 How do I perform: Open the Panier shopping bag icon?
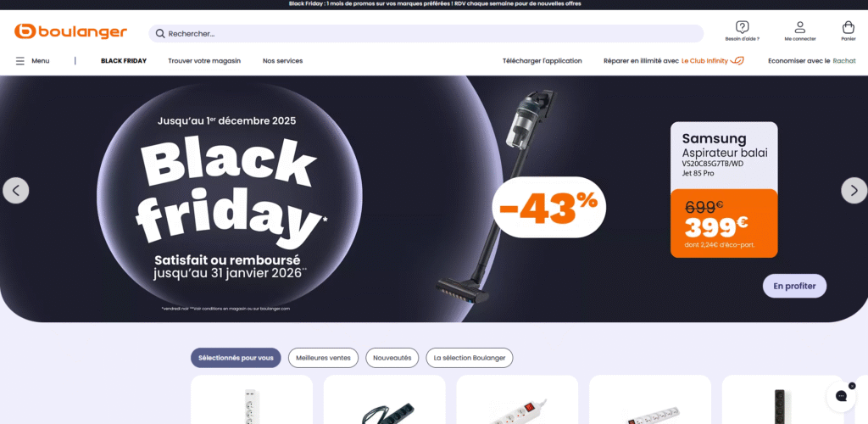click(848, 26)
